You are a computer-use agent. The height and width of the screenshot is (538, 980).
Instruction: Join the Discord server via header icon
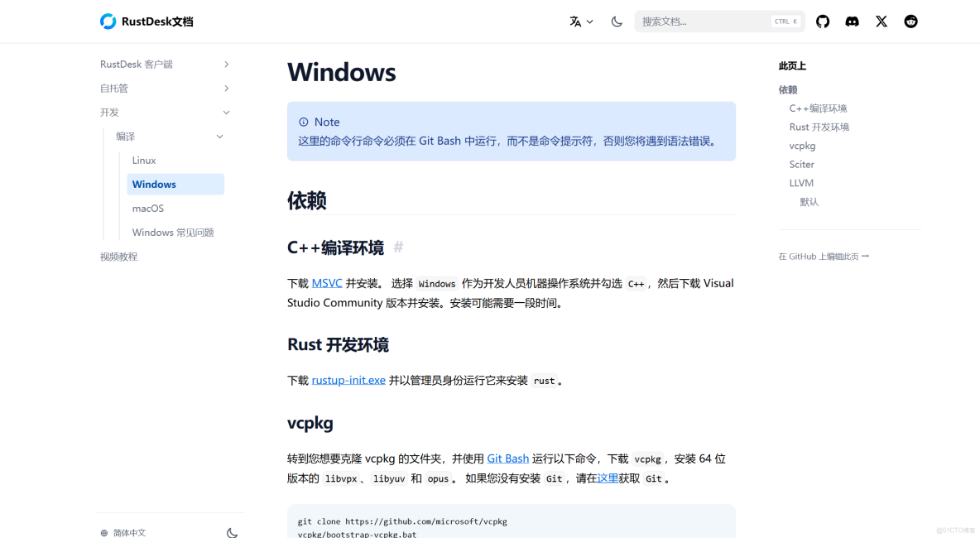[852, 21]
